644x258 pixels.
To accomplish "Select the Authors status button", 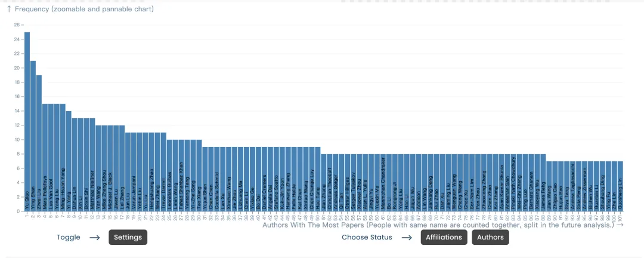I will tap(490, 237).
